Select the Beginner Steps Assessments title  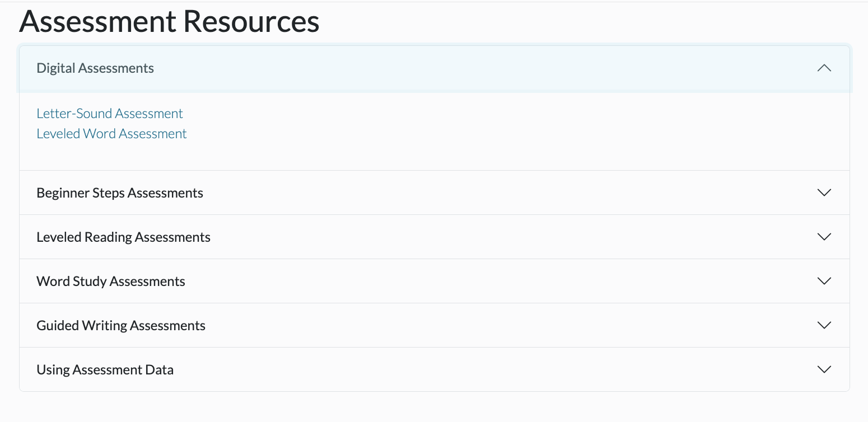click(x=120, y=193)
